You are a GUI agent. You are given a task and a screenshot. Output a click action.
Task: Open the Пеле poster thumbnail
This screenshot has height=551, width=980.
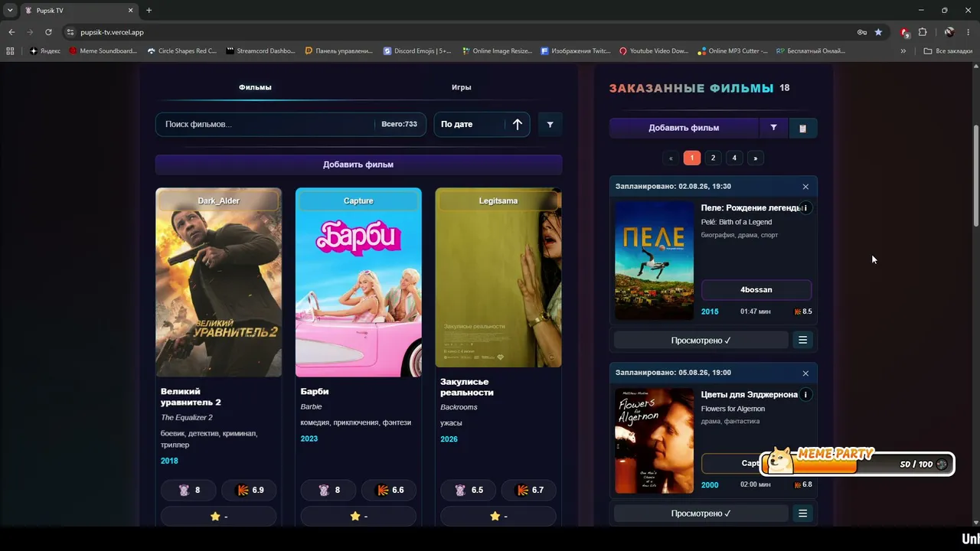655,260
